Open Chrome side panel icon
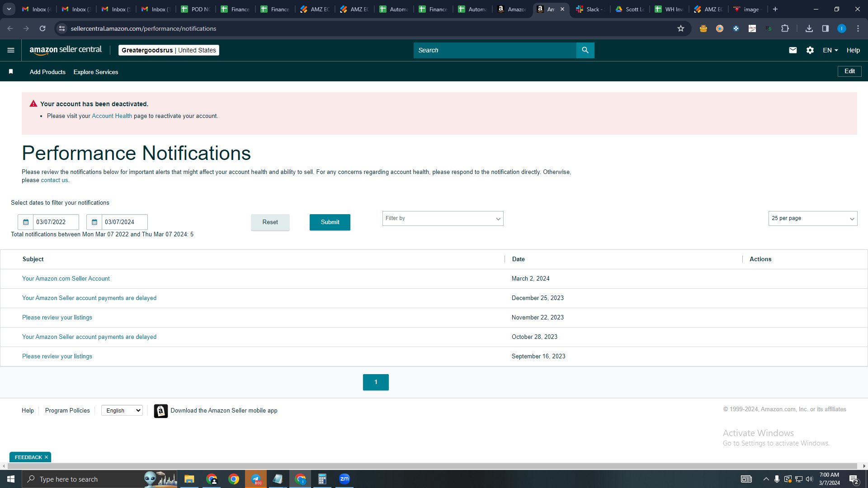The height and width of the screenshot is (488, 868). tap(826, 28)
